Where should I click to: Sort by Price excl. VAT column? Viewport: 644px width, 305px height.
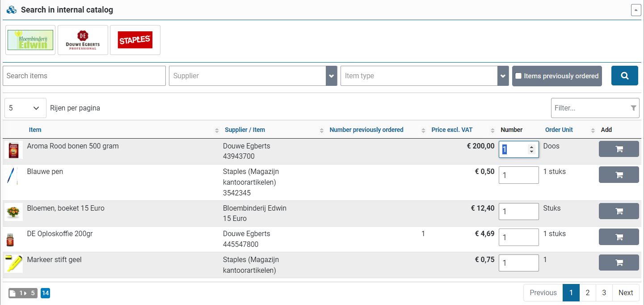pyautogui.click(x=452, y=130)
